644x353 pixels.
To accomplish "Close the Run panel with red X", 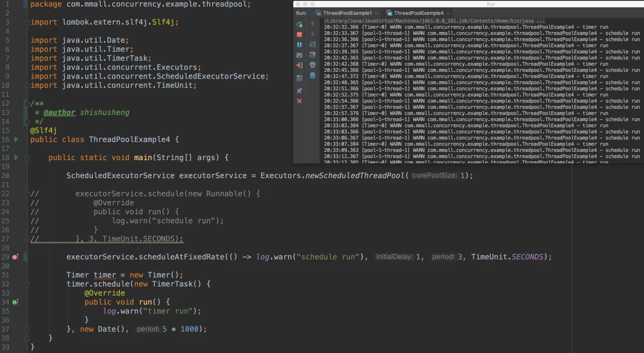I will [299, 101].
